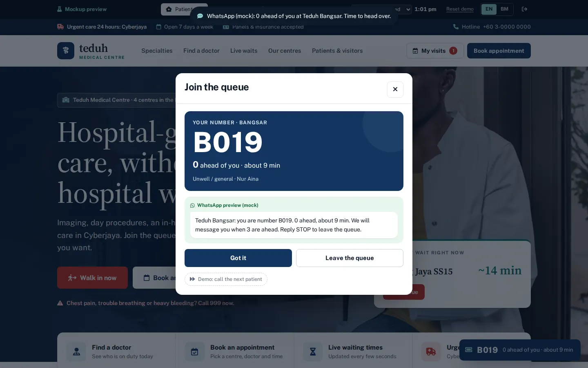Click the card icon beside Panels & insurance
Viewport: 588px width, 368px height.
226,27
